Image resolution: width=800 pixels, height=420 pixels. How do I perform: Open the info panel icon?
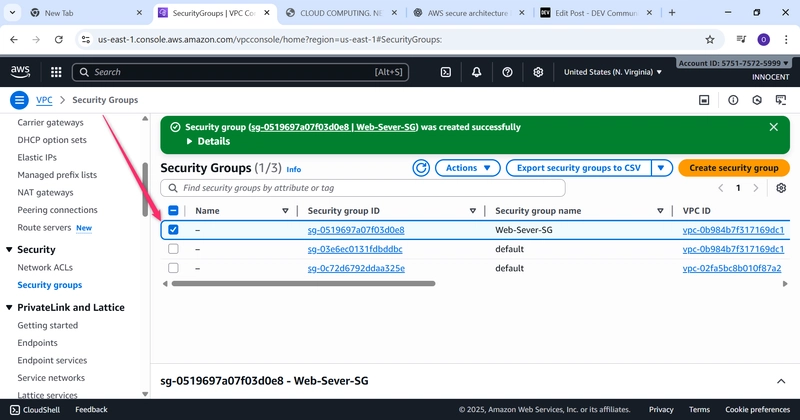[x=733, y=100]
